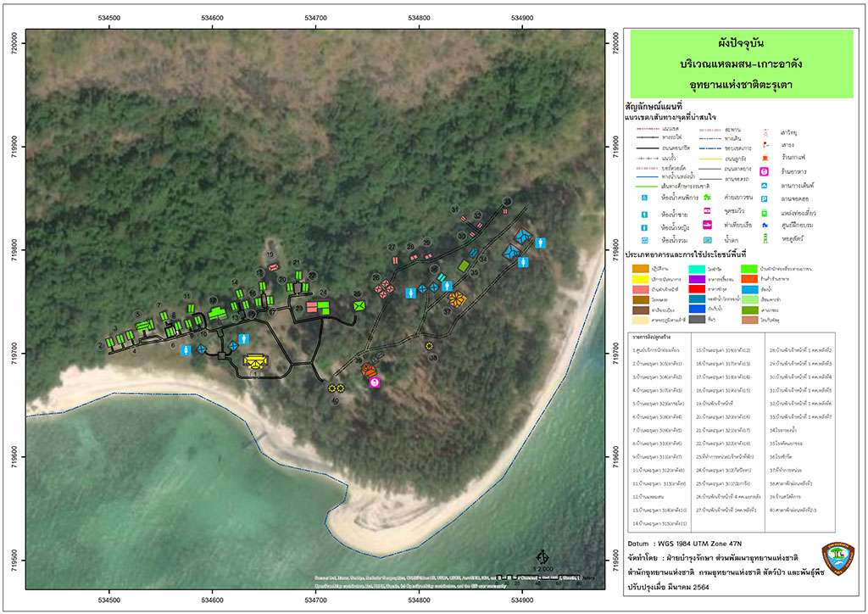Click the red flagpole icon in legend
This screenshot has width=868, height=614.
(765, 145)
